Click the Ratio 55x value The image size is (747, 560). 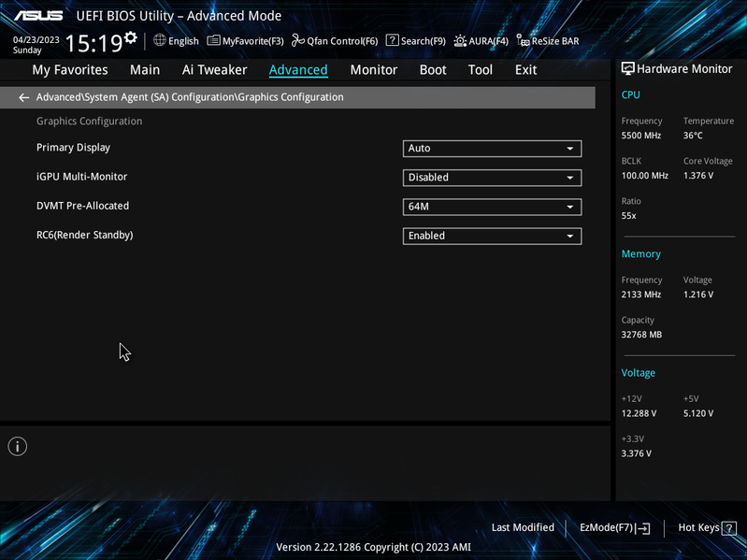[x=628, y=216]
